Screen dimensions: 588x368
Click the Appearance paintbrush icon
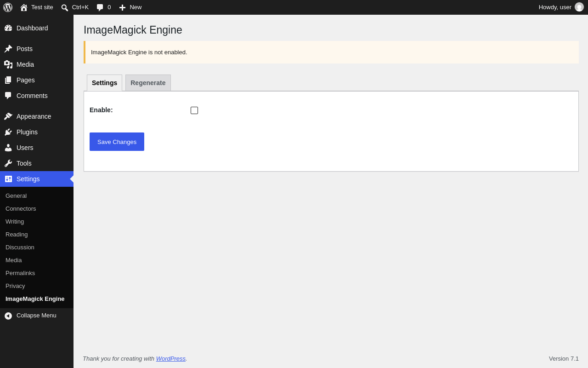(8, 116)
